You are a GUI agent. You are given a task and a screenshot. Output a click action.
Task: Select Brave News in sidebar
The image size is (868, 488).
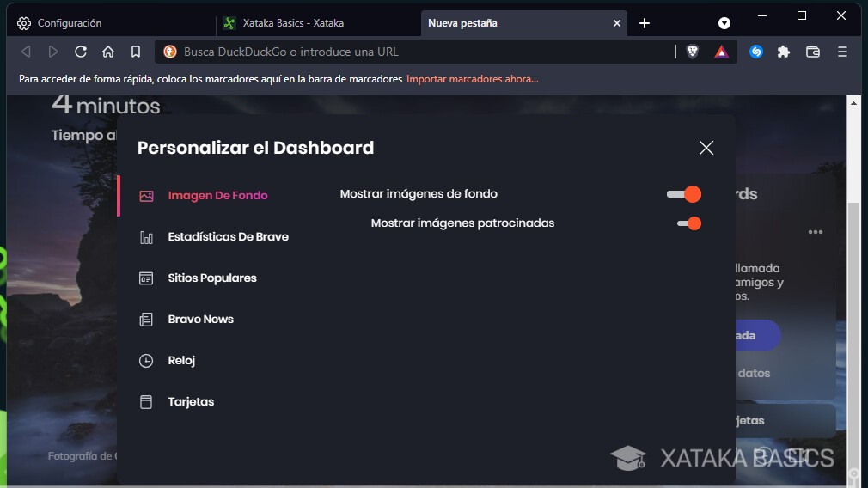pyautogui.click(x=200, y=319)
